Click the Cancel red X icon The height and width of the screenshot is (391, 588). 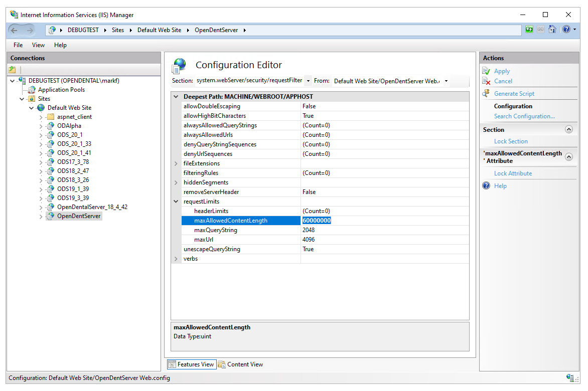coord(486,81)
